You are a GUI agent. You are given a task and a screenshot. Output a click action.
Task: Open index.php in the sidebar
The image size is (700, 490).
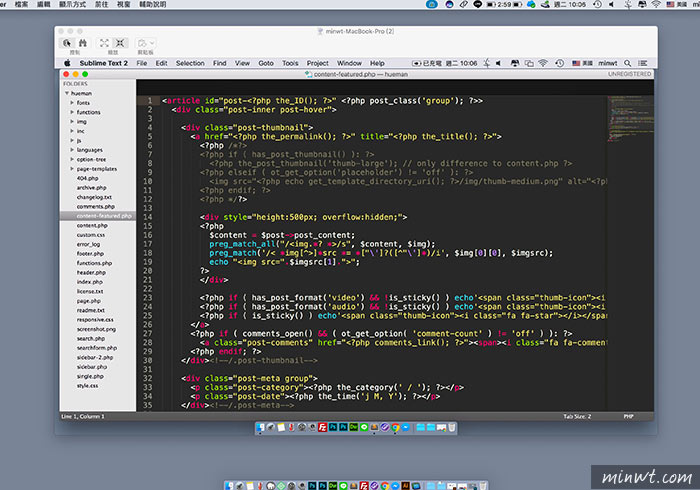(x=89, y=282)
